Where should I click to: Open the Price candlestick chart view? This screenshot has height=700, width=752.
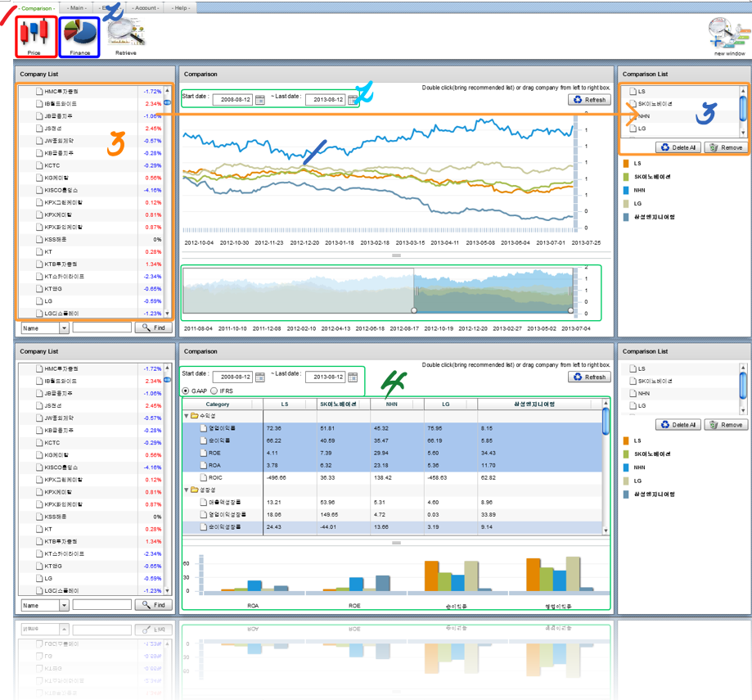coord(34,35)
